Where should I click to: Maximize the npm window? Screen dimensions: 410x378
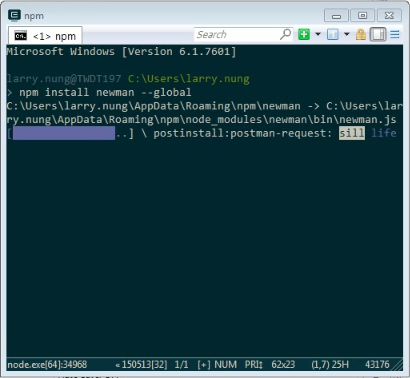click(x=362, y=16)
